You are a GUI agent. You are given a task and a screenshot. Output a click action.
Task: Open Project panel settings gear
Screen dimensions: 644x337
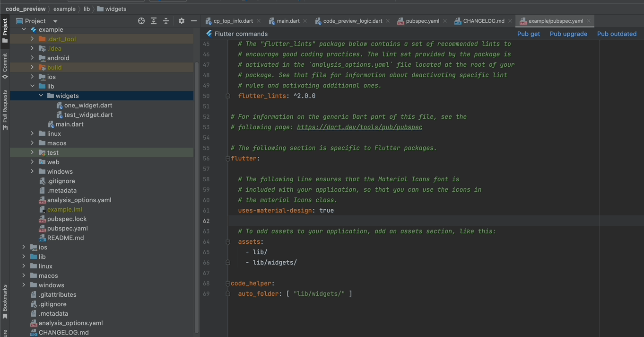pyautogui.click(x=182, y=21)
